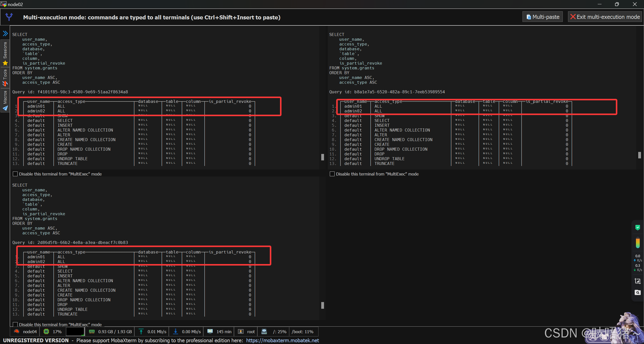The height and width of the screenshot is (344, 644).
Task: Open the mobaxterm.mobatek.net link
Action: [283, 340]
